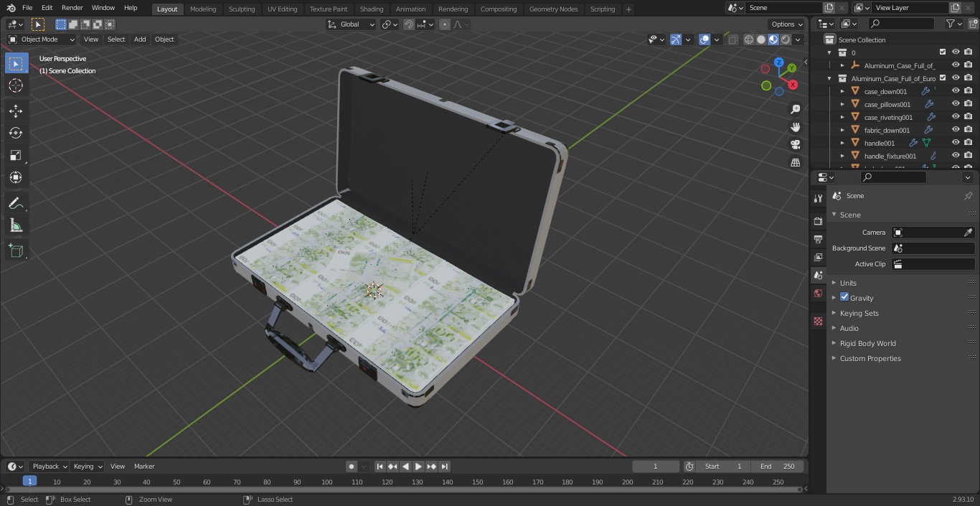
Task: Hide handle001 using its eye icon
Action: (956, 143)
